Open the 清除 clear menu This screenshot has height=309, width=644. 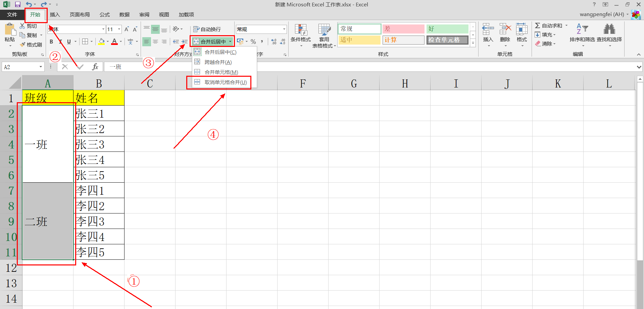point(545,44)
